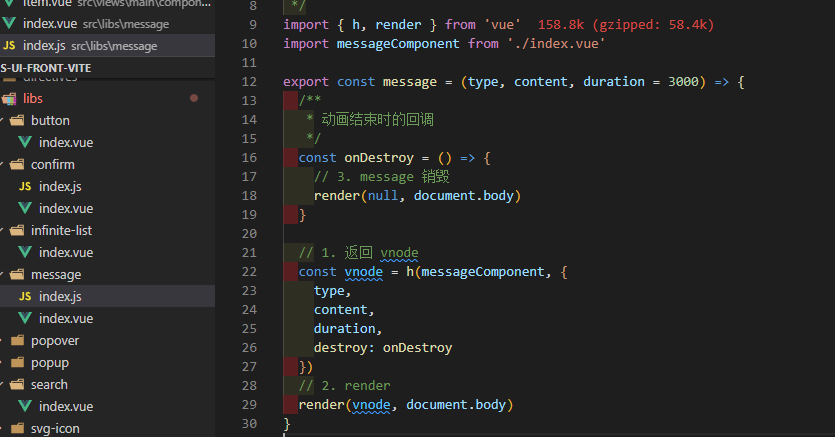Viewport: 835px width, 437px height.
Task: Click the modified dot on libs folder
Action: point(194,98)
